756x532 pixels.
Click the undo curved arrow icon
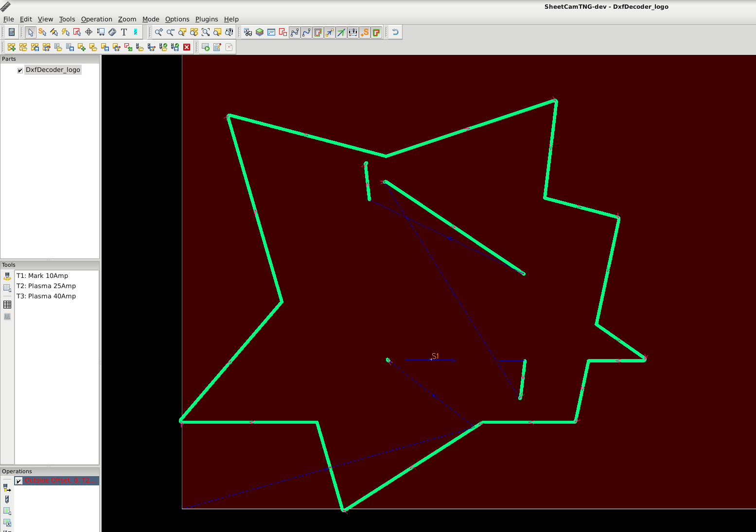tap(395, 32)
